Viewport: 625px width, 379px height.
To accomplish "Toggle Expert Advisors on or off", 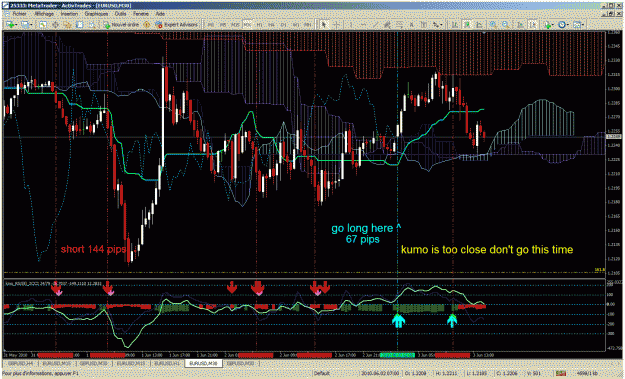I will point(176,25).
